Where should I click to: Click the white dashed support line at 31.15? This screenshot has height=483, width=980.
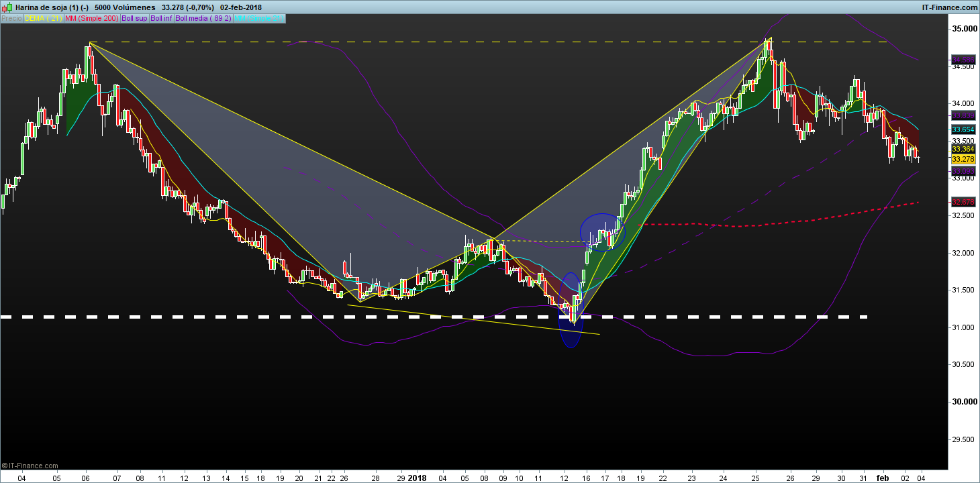434,317
